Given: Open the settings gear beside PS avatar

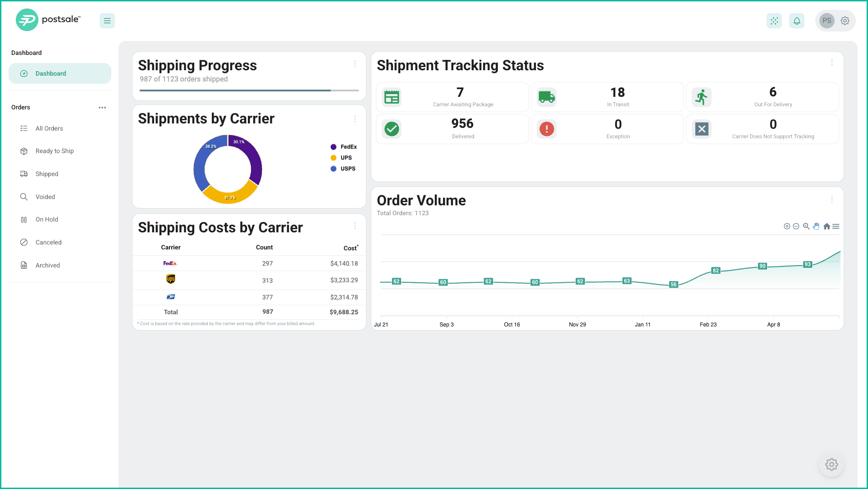Looking at the screenshot, I should coord(845,21).
